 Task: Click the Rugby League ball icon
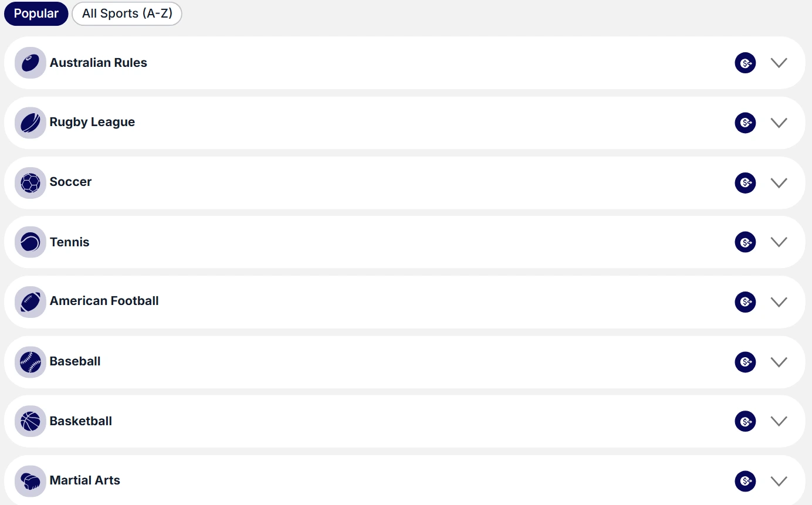pos(31,123)
